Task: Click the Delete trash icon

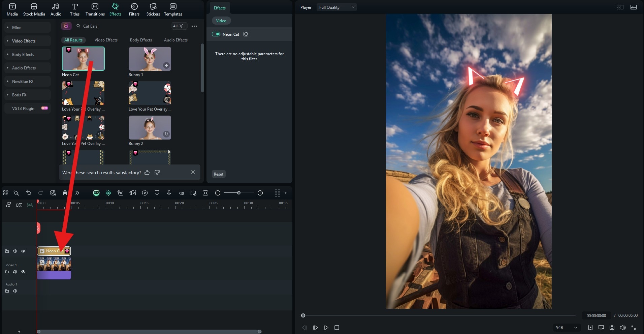Action: click(65, 193)
